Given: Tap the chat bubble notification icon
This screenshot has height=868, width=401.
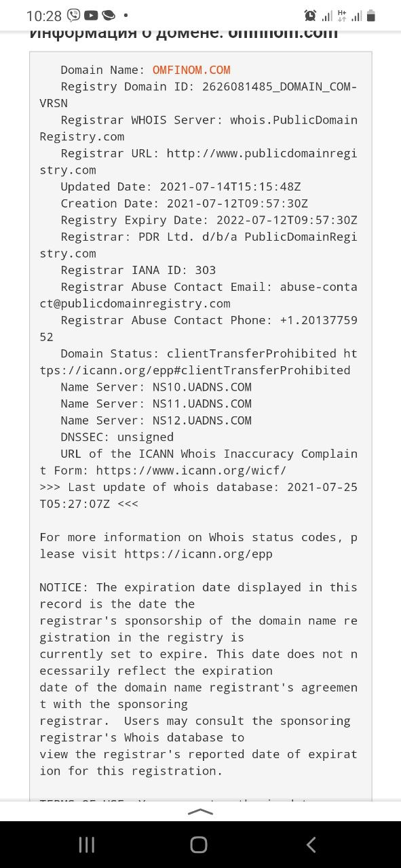Looking at the screenshot, I should click(x=109, y=15).
